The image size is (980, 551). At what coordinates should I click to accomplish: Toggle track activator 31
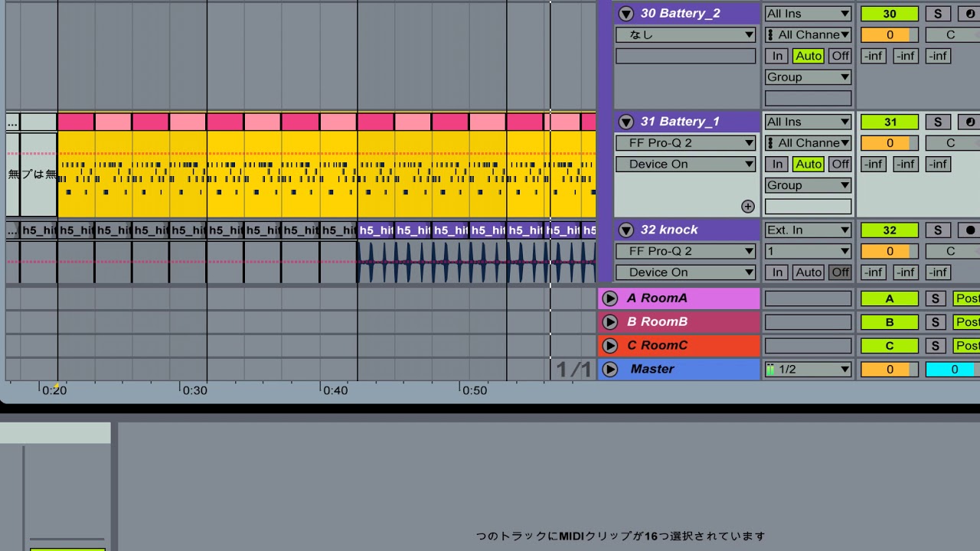click(x=890, y=122)
